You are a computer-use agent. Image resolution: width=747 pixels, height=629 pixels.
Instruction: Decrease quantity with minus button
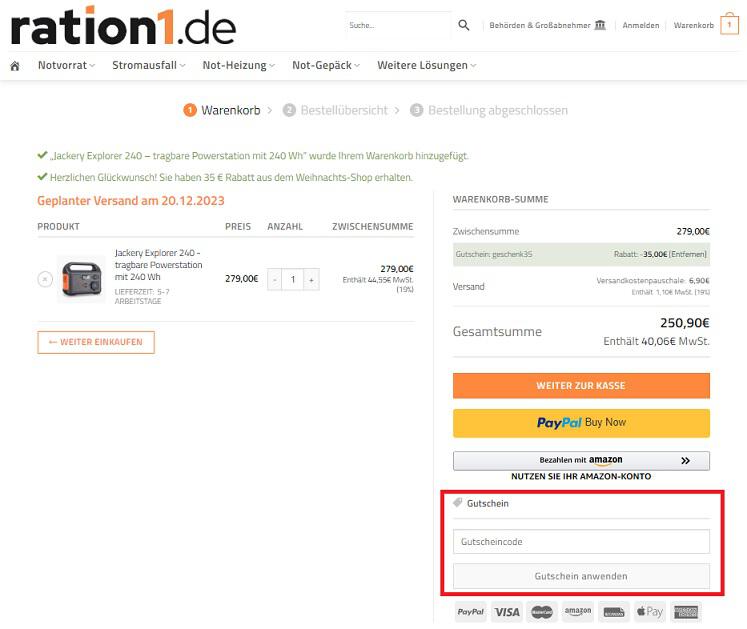point(274,280)
